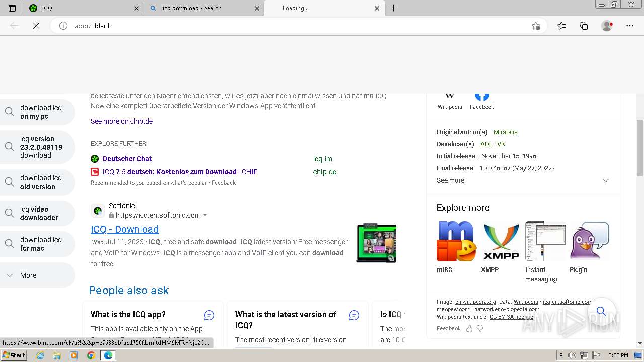This screenshot has height=362, width=644.
Task: Open macpaw.com source link
Action: pyautogui.click(x=453, y=310)
